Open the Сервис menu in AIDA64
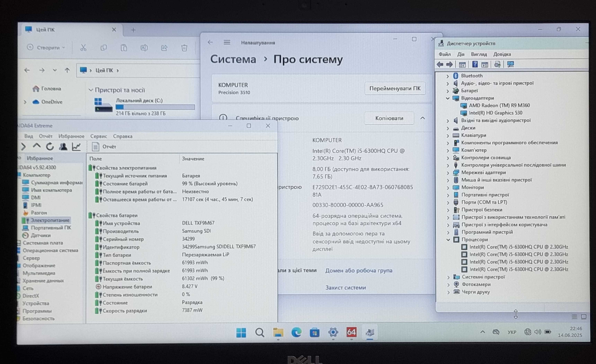Screen dimensions: 596x364 [x=99, y=136]
